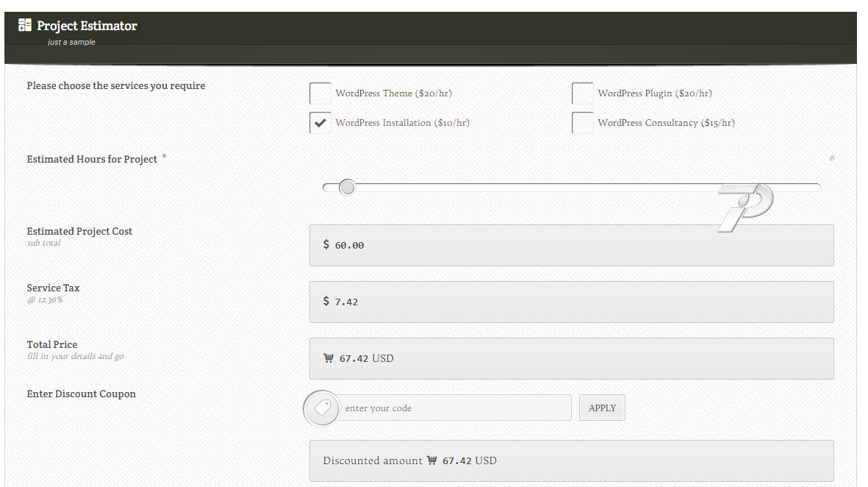
Task: Click the Estimated Project Cost field
Action: (571, 245)
